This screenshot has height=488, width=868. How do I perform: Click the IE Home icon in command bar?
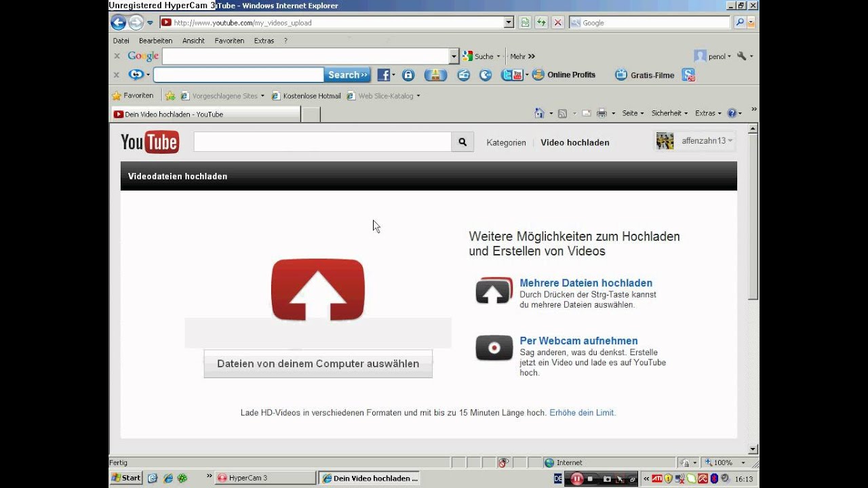coord(539,113)
